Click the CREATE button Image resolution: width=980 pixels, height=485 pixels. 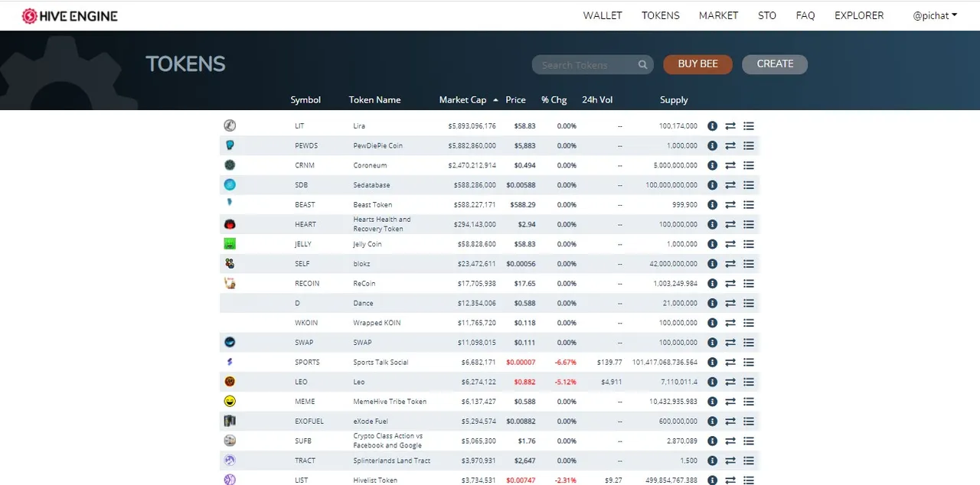[x=775, y=64]
